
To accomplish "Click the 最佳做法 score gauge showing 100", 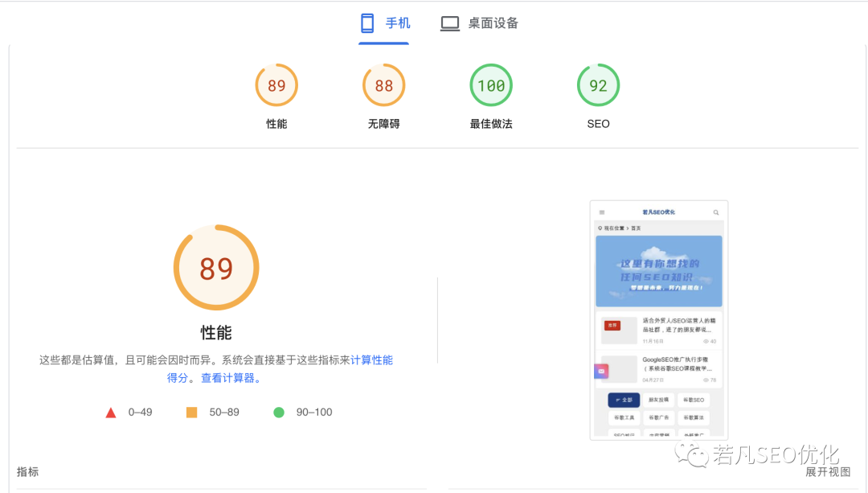I will click(x=491, y=85).
